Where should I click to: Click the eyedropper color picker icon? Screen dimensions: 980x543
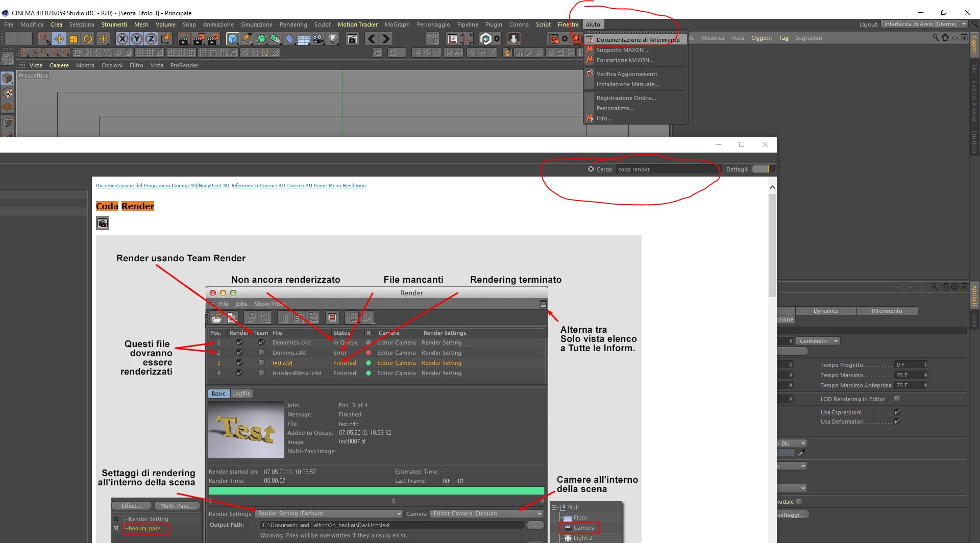801,453
